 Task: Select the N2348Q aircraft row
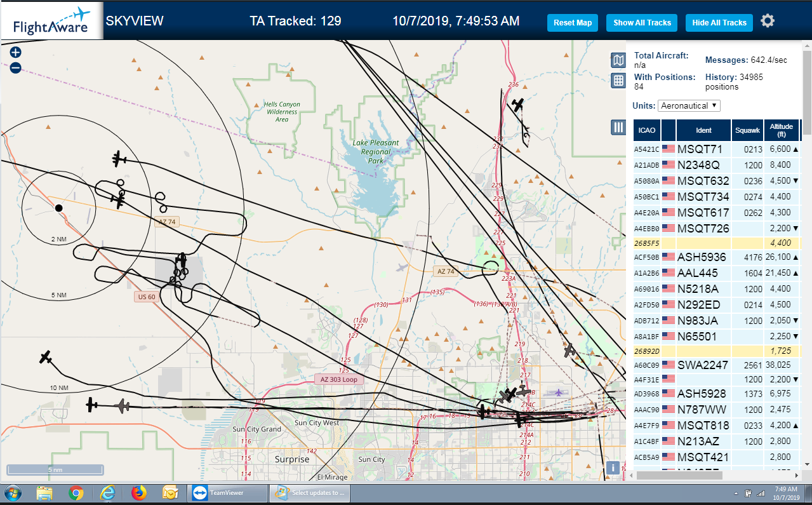tap(717, 165)
